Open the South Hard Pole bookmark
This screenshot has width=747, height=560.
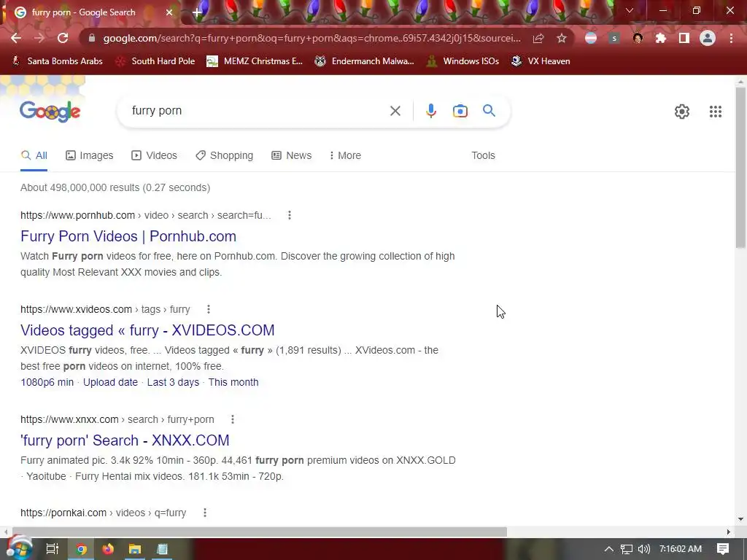pyautogui.click(x=155, y=61)
